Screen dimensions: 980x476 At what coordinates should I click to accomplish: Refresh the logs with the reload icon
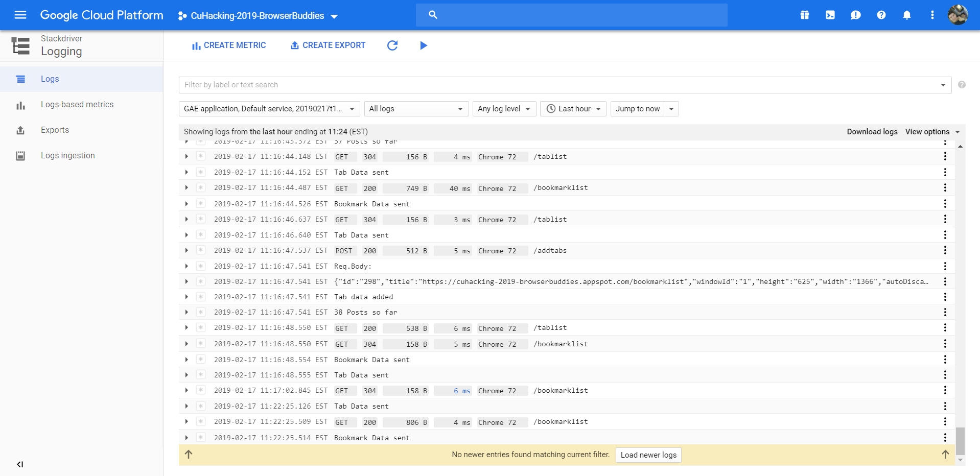392,45
